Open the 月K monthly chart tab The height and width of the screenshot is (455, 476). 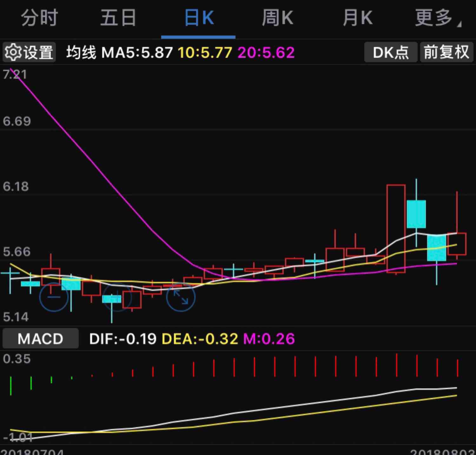click(358, 18)
